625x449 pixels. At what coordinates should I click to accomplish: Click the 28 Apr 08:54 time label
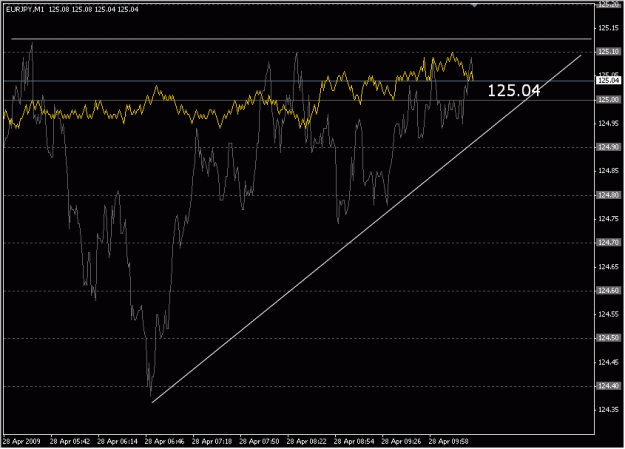click(x=354, y=442)
